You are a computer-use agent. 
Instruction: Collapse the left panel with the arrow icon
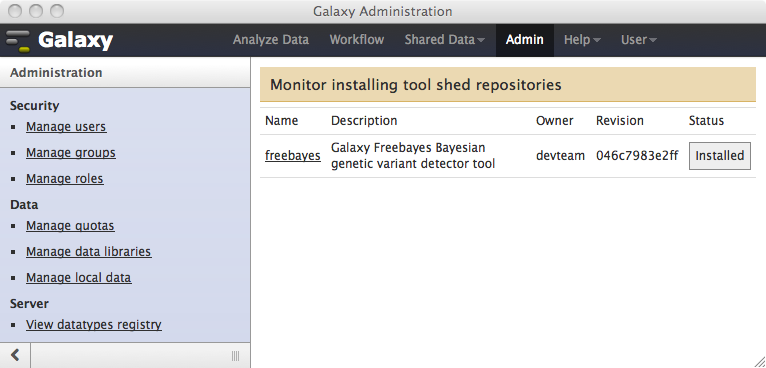[x=15, y=355]
